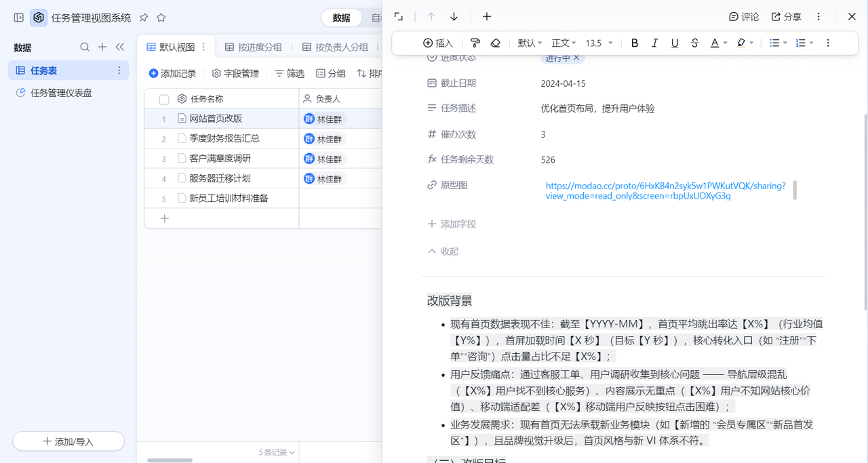Remove the 进行中 status tag
This screenshot has width=868, height=463.
[x=576, y=58]
